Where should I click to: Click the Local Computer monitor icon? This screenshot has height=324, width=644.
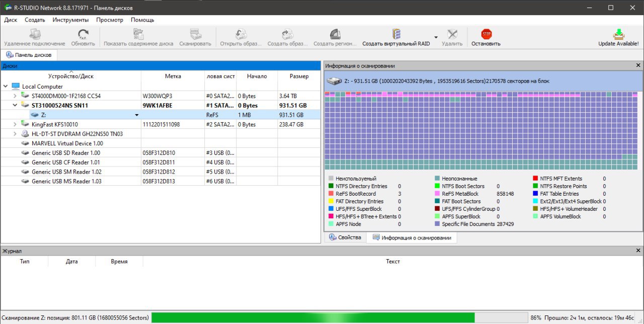click(x=16, y=87)
